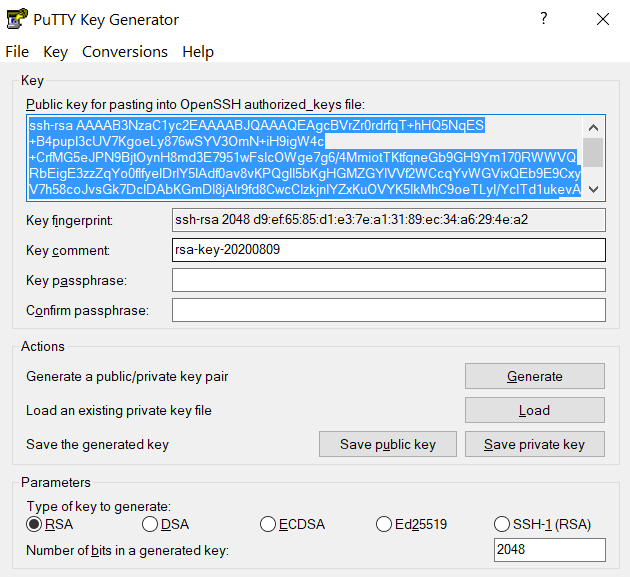The height and width of the screenshot is (577, 630).
Task: Click 'Load an existing private key file' text
Action: click(119, 411)
